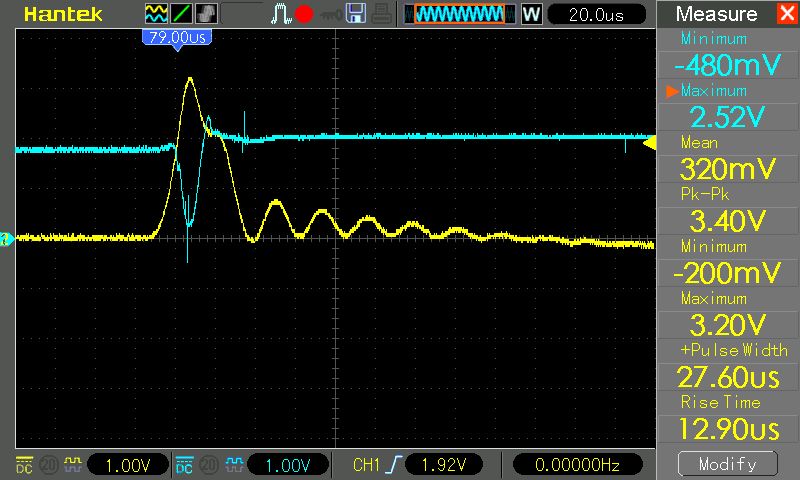Click the cyan CH2 DC coupling icon
Viewport: 800px width, 480px height.
pyautogui.click(x=184, y=465)
